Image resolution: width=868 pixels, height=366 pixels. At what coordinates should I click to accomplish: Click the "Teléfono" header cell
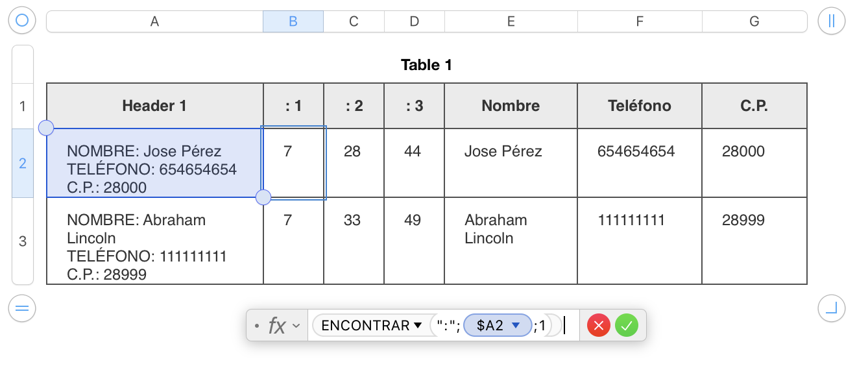[x=640, y=106]
